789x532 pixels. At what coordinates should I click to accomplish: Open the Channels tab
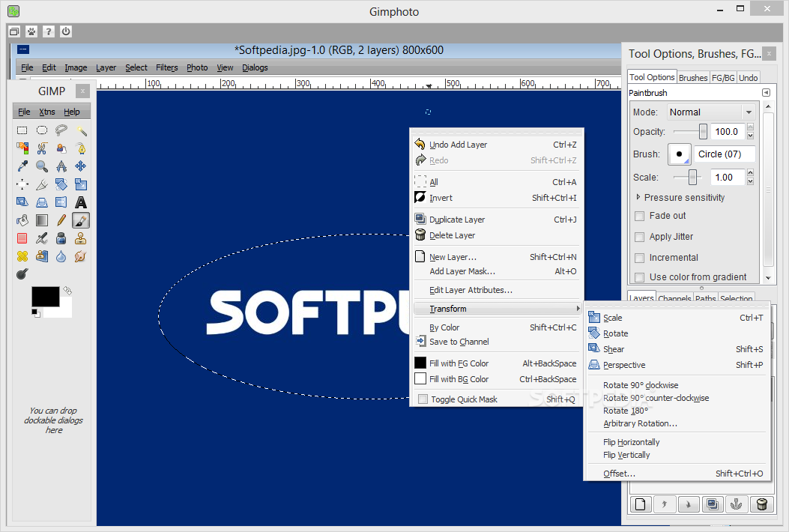click(674, 298)
